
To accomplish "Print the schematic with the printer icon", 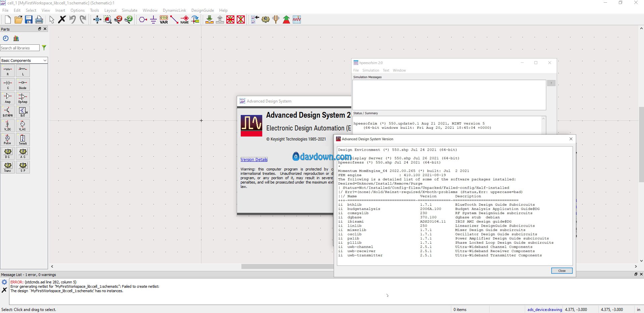I will pos(39,19).
